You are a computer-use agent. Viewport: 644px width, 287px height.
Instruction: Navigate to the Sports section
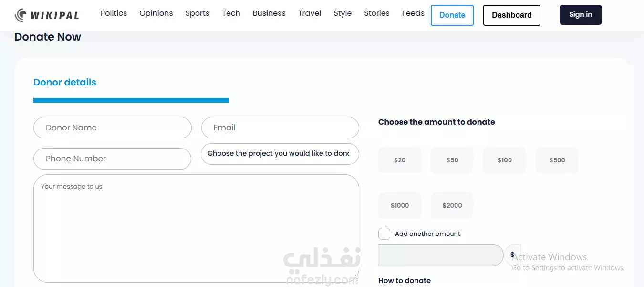pos(197,13)
